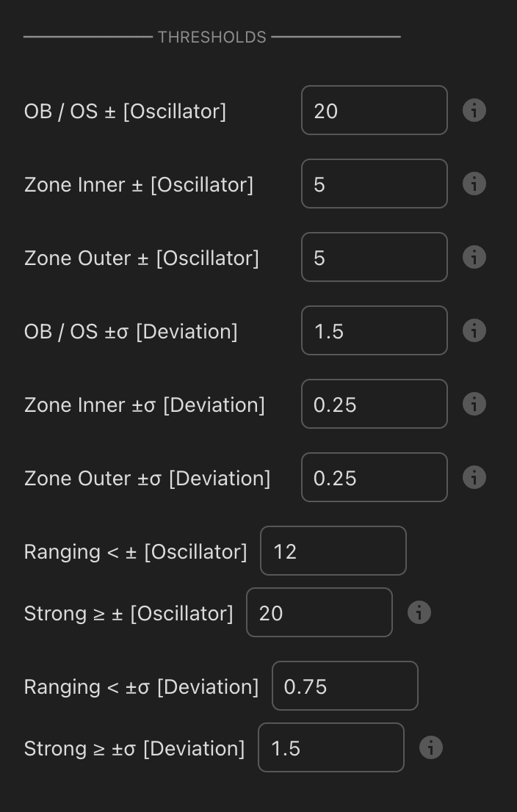Click info icon for OB / OS ±σ [Deviation]
The height and width of the screenshot is (812, 517).
point(474,330)
